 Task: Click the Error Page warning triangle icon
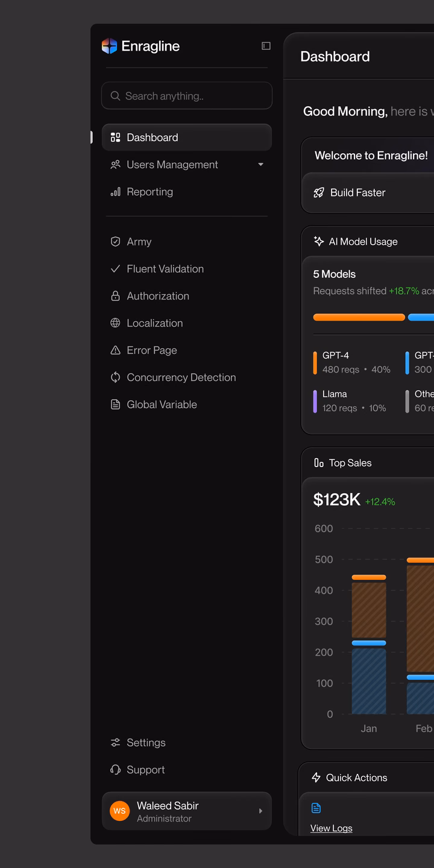point(115,350)
